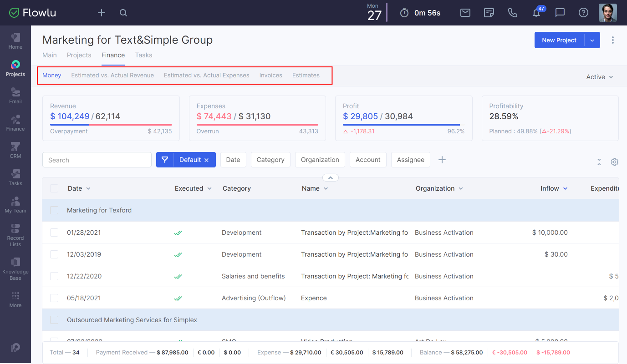Click the filter funnel icon
Screen dimensions: 627x364
click(165, 160)
